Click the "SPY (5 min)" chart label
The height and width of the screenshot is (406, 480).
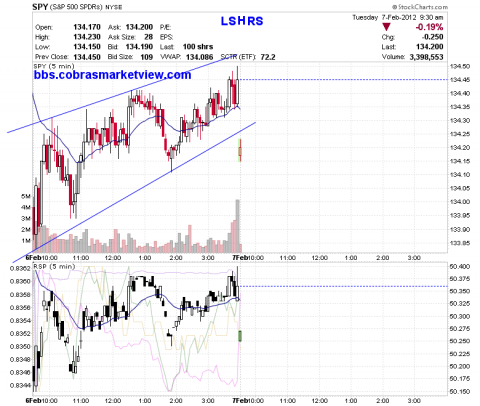(x=54, y=66)
